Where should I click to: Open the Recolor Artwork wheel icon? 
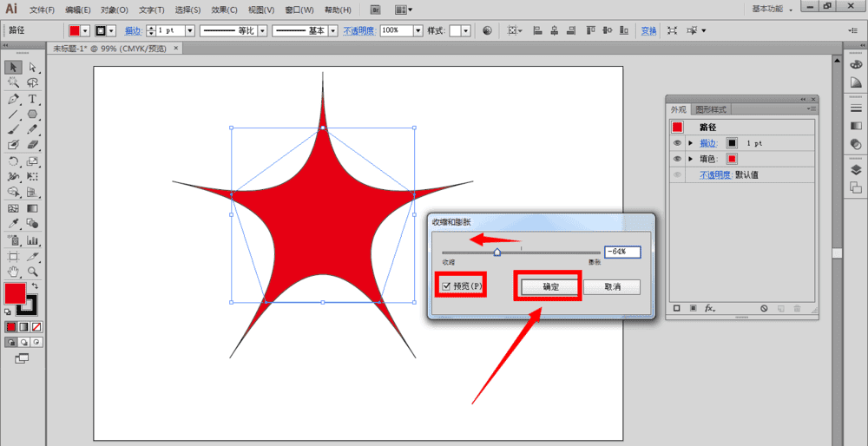(487, 31)
